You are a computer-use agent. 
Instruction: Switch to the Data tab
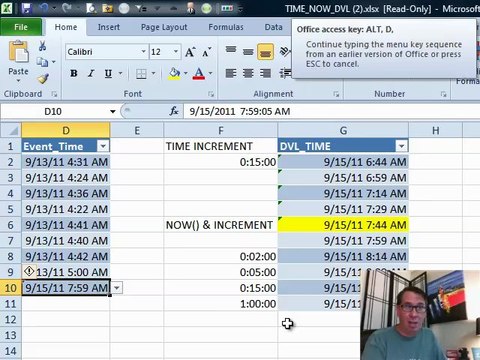click(x=273, y=27)
